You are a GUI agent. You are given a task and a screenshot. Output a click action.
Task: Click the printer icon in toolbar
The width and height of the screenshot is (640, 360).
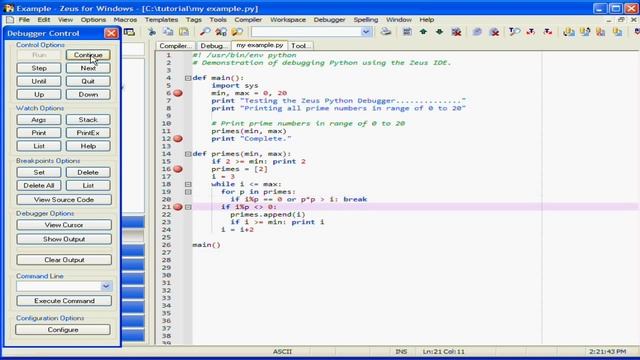pyautogui.click(x=386, y=32)
